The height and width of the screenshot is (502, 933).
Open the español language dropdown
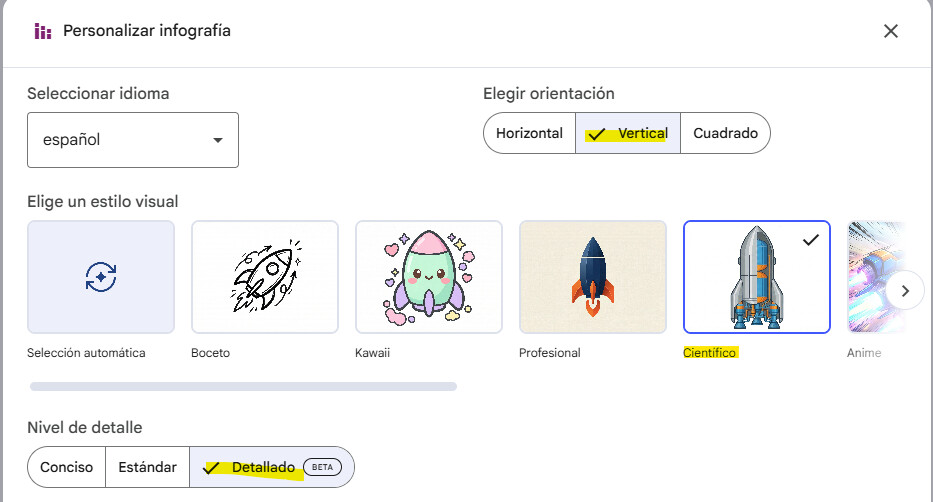click(x=133, y=140)
